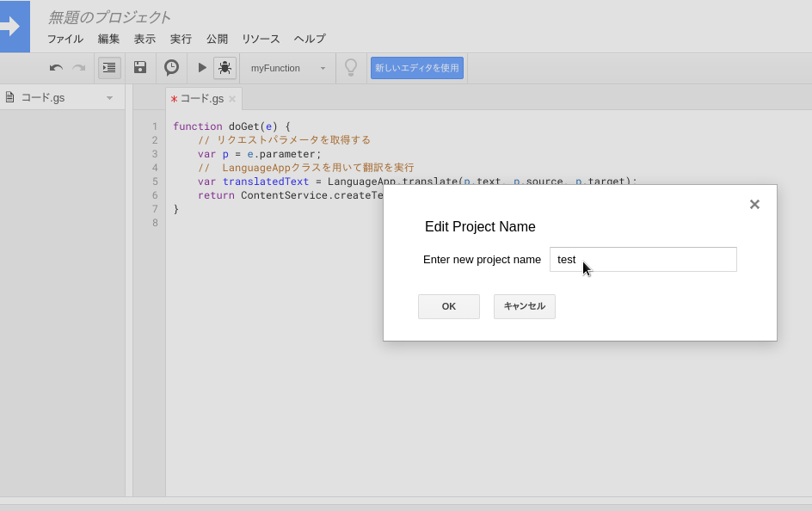Click 新しいエディタを使用 to switch editors
812x511 pixels.
pos(417,67)
